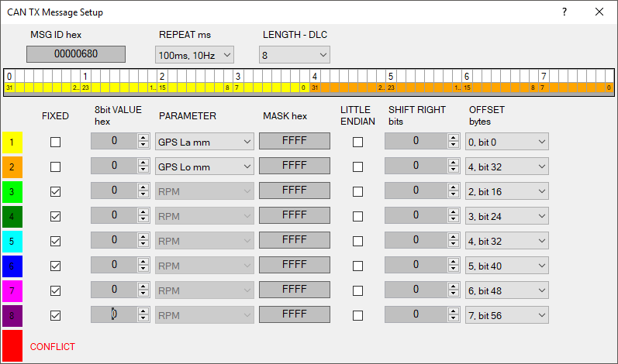
Task: Click the orange slot 2 color swatch
Action: tap(13, 167)
